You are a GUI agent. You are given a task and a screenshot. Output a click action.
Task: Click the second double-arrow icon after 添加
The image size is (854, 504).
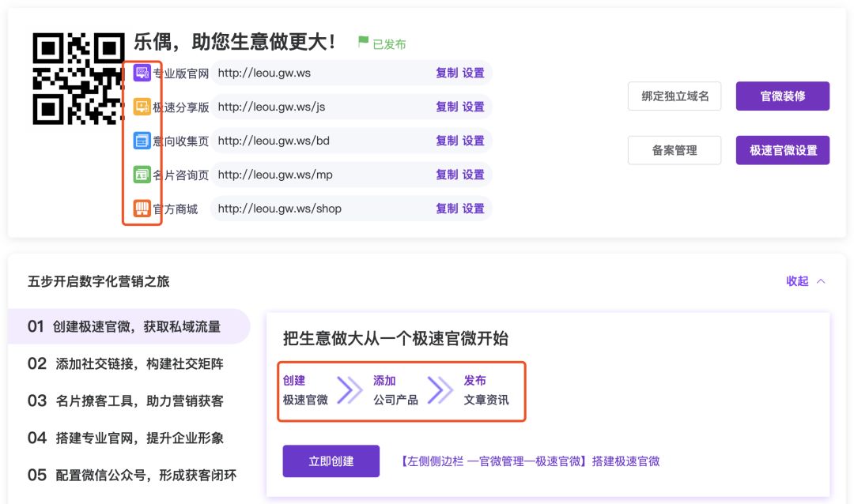coord(440,389)
